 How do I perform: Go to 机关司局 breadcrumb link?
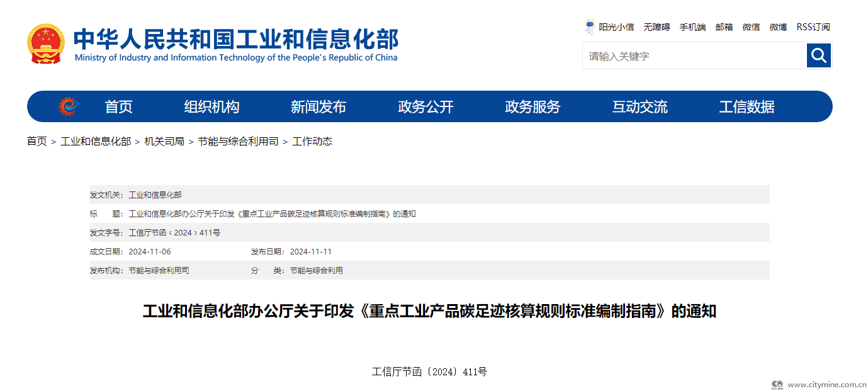coord(164,142)
